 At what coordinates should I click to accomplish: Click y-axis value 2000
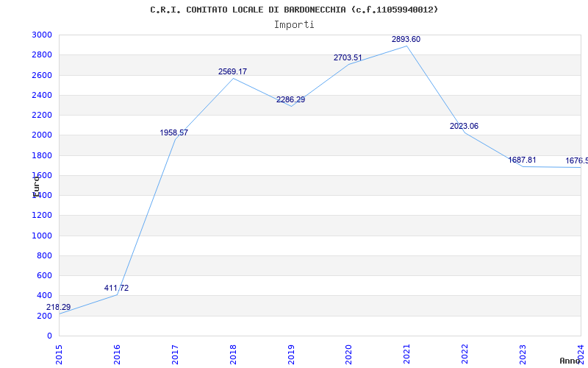pyautogui.click(x=43, y=135)
